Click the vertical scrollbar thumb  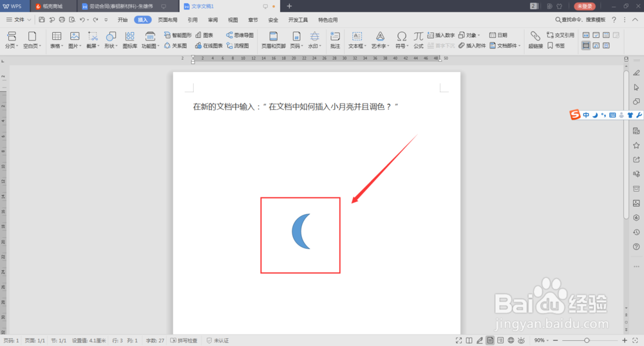coord(626,145)
